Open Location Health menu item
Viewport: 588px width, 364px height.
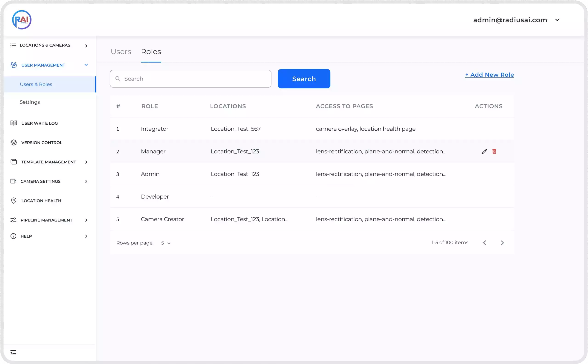(41, 201)
